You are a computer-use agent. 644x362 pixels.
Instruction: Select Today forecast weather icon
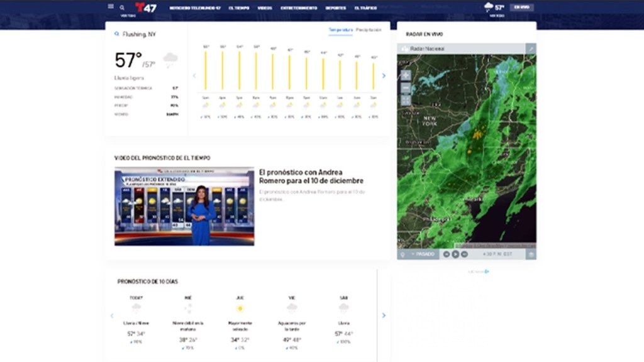136,308
